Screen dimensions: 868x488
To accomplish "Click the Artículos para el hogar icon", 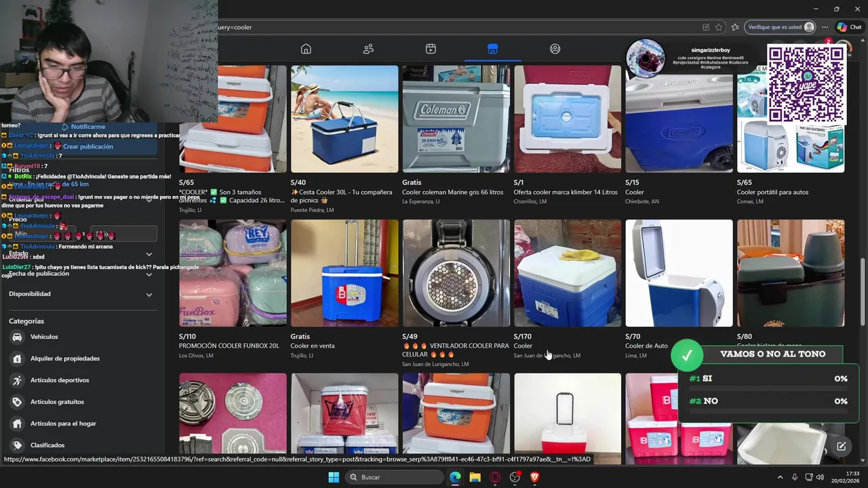I will pos(17,424).
